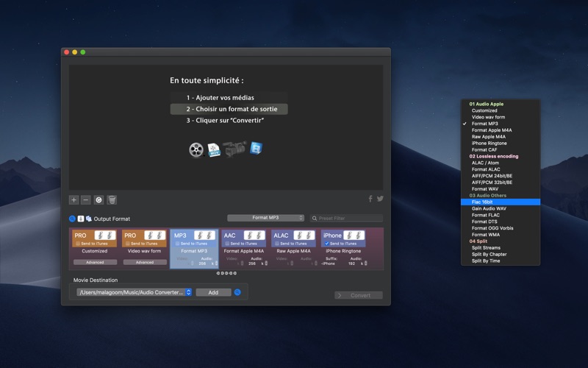This screenshot has width=588, height=368.
Task: Select Format CAF menu entry
Action: click(x=501, y=150)
